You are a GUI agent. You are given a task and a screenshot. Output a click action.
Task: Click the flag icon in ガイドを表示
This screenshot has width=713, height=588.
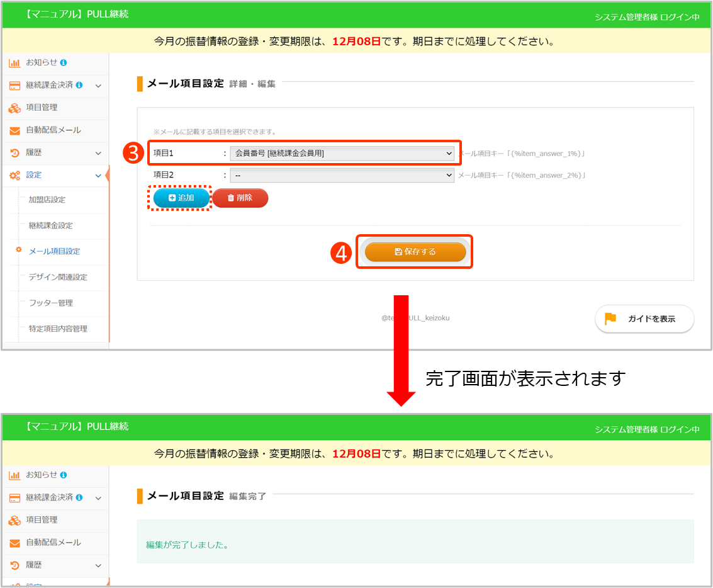point(610,319)
